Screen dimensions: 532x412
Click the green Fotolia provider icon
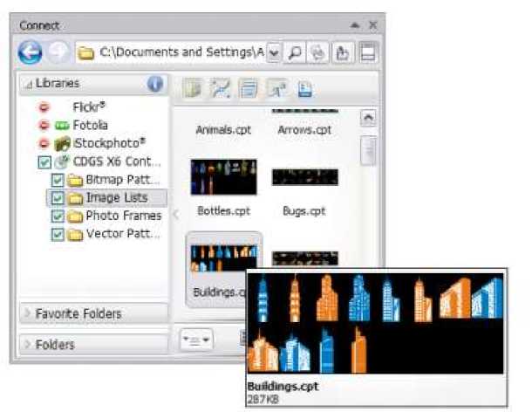tap(62, 126)
